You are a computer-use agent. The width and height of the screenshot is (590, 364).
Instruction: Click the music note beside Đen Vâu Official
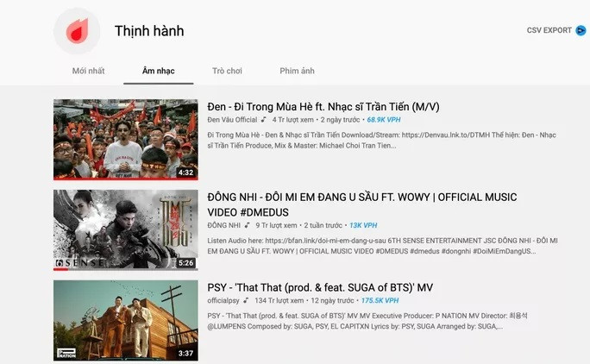point(264,120)
